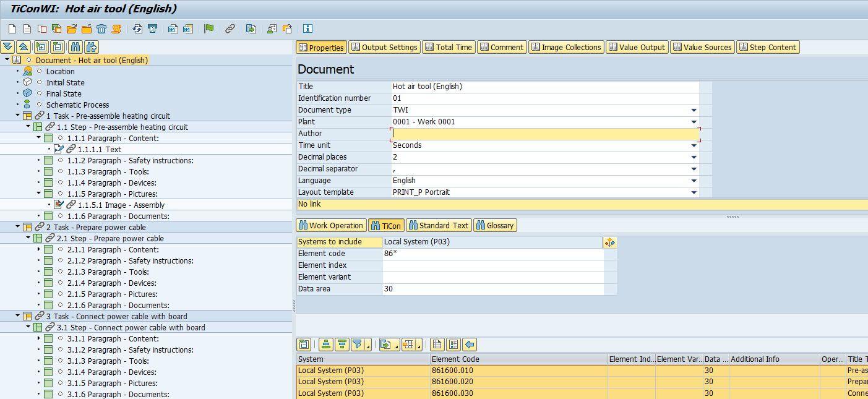868x399 pixels.
Task: Click the blue left arrow in results toolbar
Action: point(470,345)
